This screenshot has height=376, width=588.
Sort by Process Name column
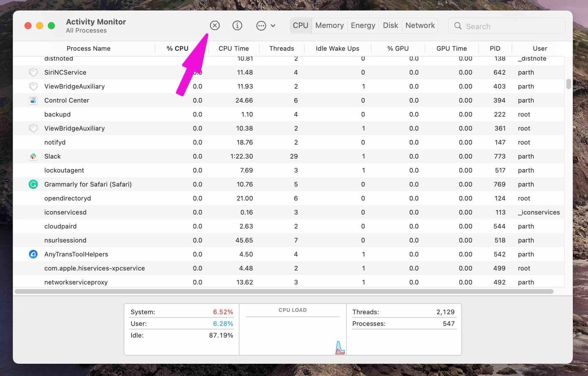click(x=88, y=49)
